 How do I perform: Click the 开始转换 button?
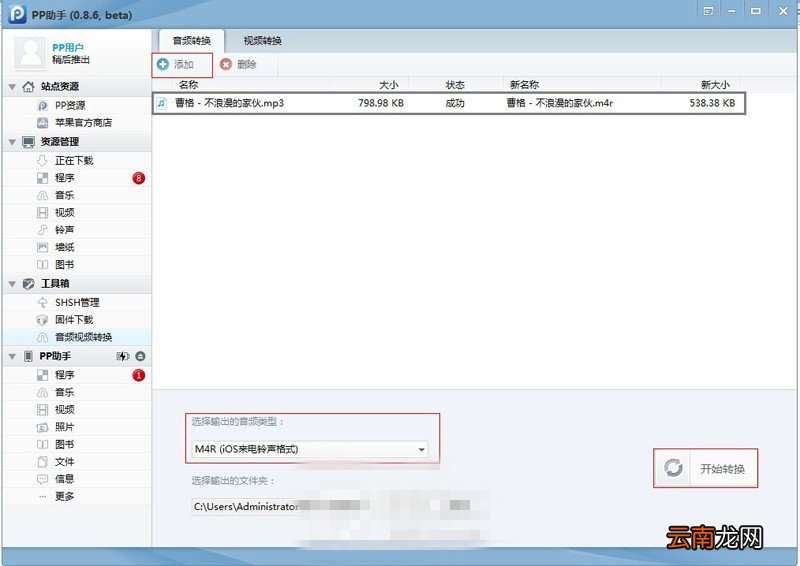click(706, 468)
